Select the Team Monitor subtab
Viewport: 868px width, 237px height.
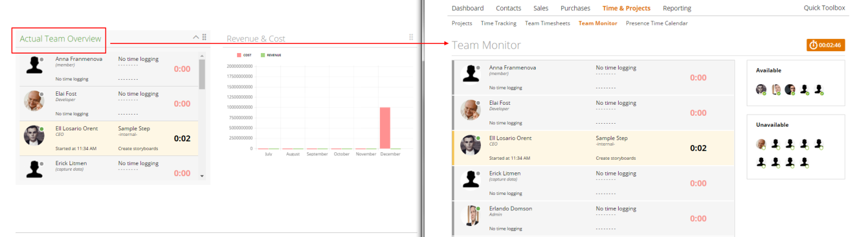(597, 23)
